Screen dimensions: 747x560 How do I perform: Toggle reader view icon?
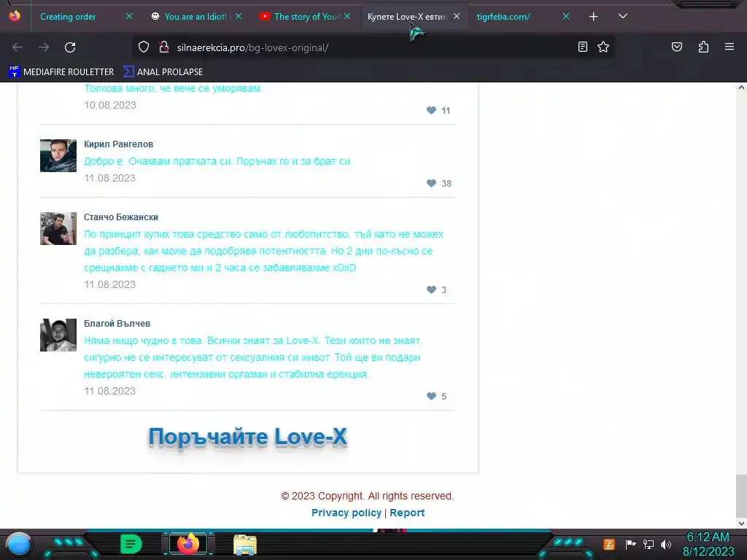point(583,47)
